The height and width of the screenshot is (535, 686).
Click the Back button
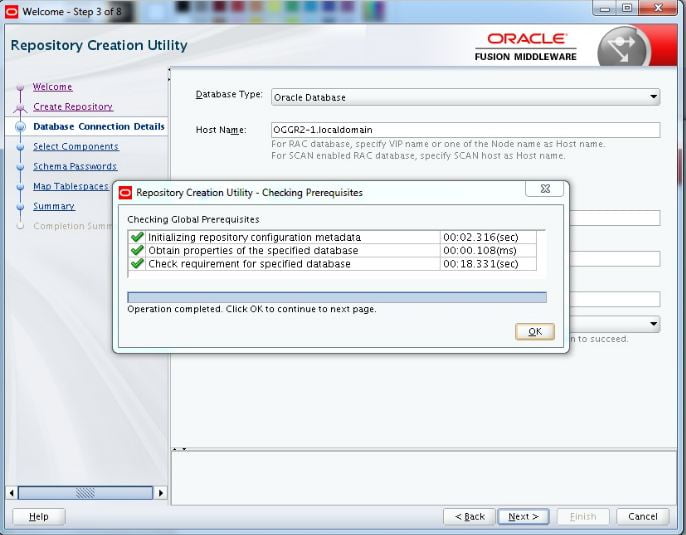[469, 517]
